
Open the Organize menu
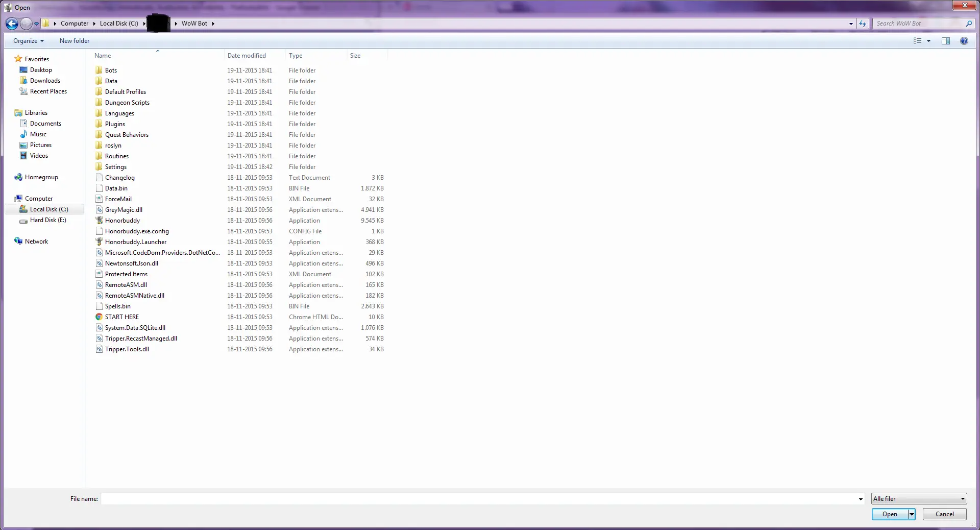pos(29,41)
